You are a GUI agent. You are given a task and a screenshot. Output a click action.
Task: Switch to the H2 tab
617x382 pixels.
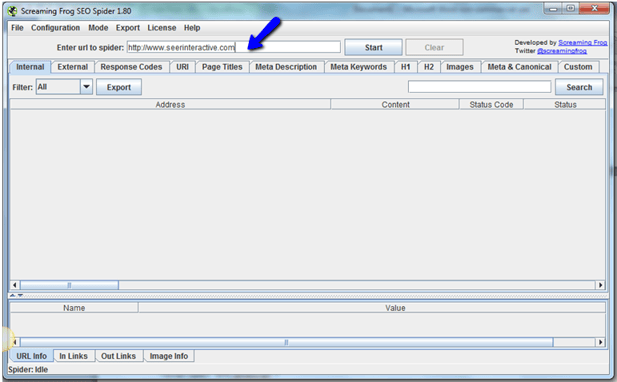click(429, 67)
